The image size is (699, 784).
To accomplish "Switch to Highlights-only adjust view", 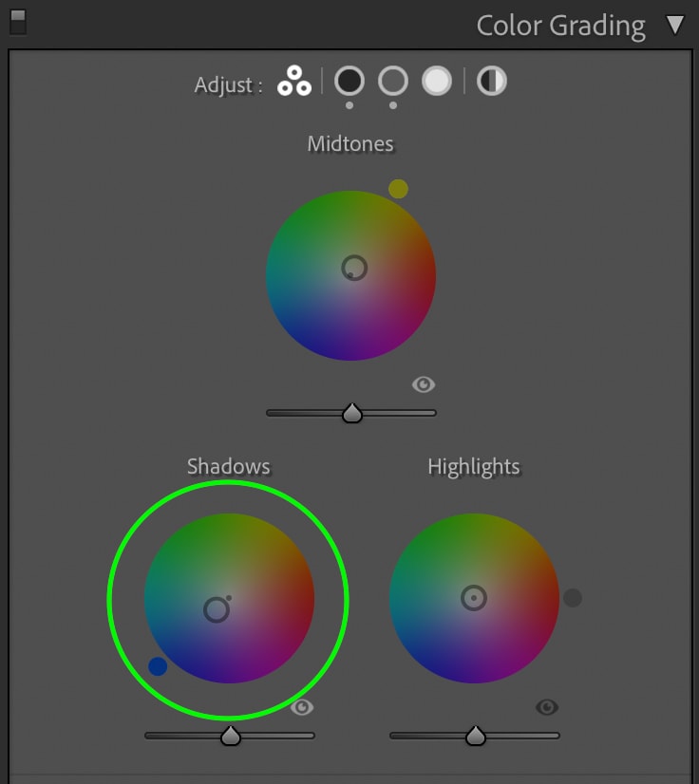I will click(437, 81).
